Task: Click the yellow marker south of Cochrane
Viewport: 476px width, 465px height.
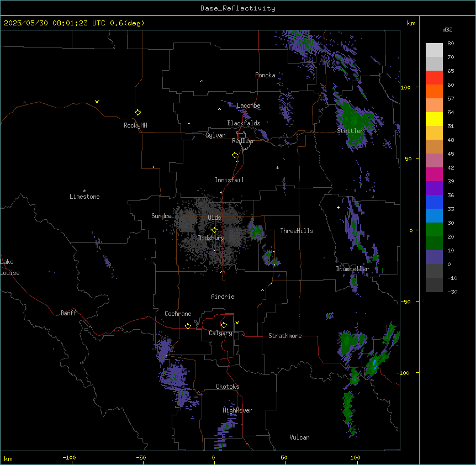Action: (188, 326)
